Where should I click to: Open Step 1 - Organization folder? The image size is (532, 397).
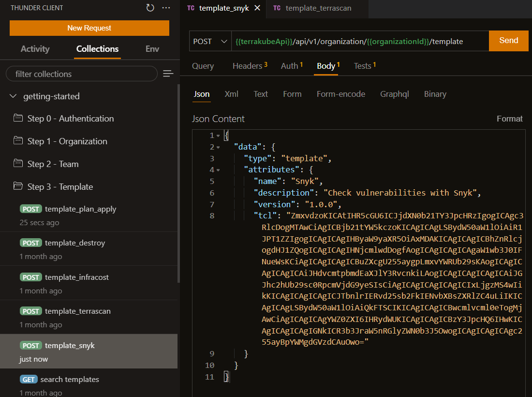[x=67, y=141]
